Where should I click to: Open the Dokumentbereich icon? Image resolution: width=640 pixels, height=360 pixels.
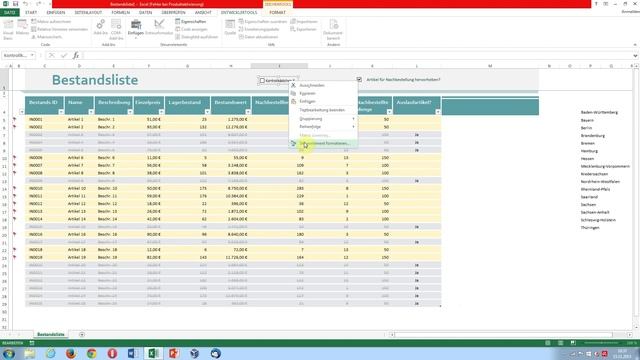tap(333, 30)
